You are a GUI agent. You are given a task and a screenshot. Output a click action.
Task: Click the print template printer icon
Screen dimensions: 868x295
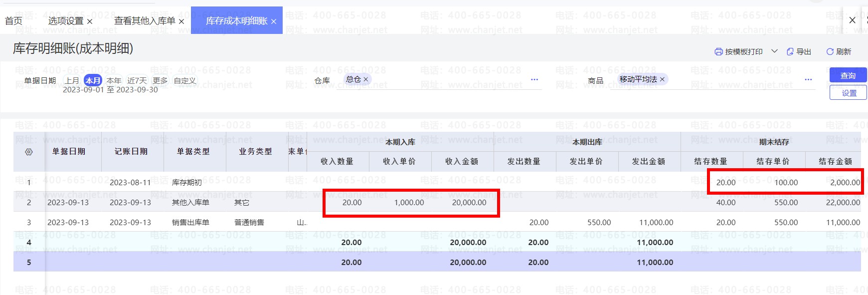coord(718,51)
